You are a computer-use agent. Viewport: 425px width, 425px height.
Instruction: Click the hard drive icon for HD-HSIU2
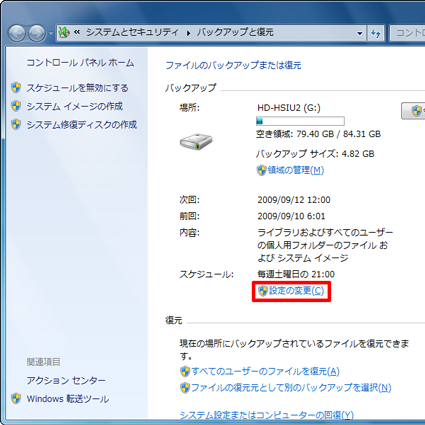(x=196, y=141)
